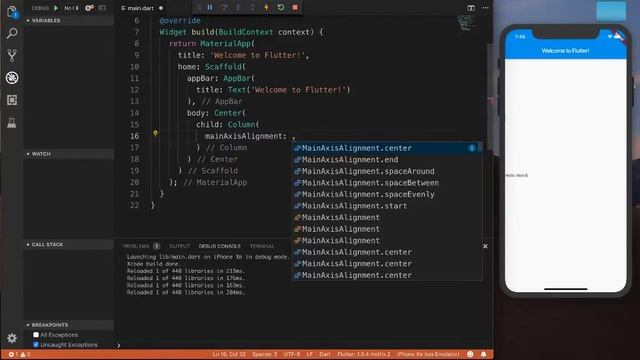Change file encoding via UTF-8

tap(292, 354)
